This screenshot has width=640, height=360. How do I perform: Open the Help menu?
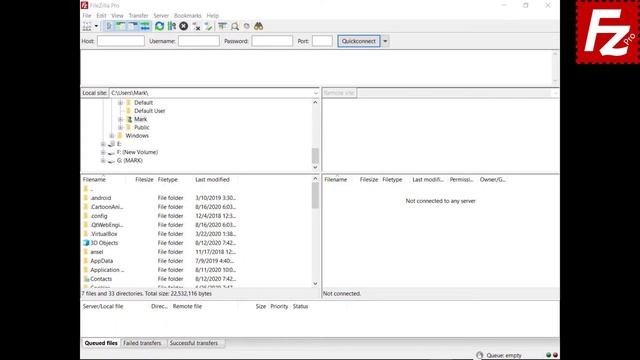(212, 16)
